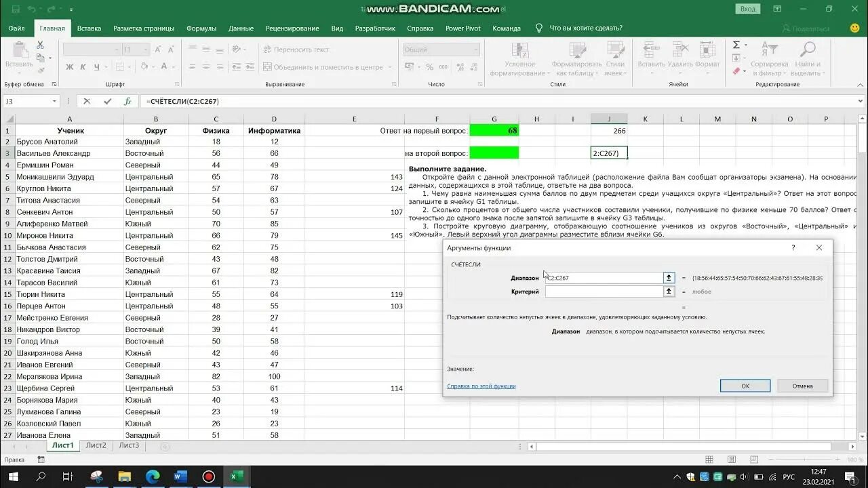Click the help question mark in dialog
Image resolution: width=868 pixels, height=488 pixels.
pyautogui.click(x=793, y=248)
